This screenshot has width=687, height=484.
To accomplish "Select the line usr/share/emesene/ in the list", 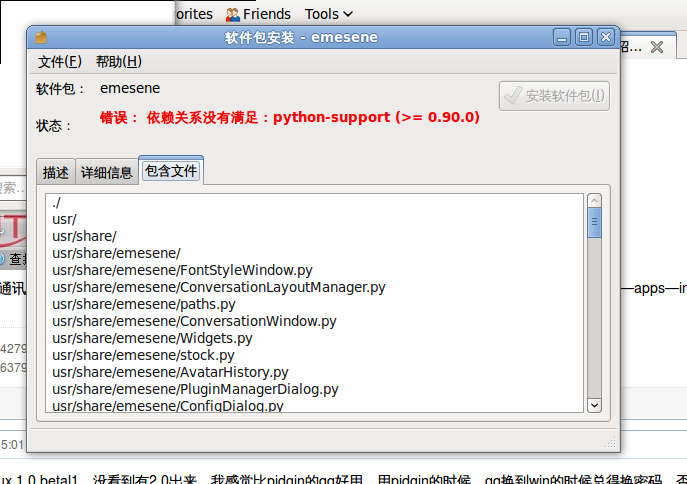I will click(x=116, y=253).
